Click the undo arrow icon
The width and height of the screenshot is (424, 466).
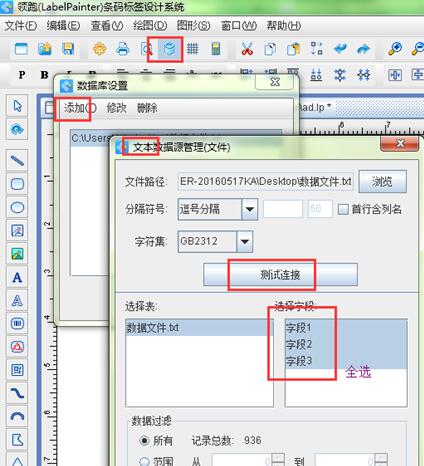tap(340, 49)
